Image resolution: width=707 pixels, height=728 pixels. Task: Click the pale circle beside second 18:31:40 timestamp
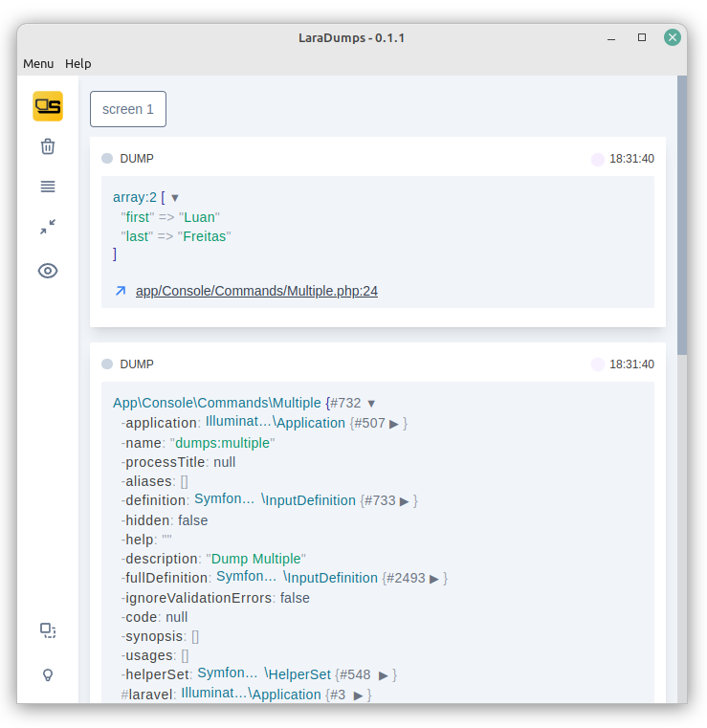pyautogui.click(x=597, y=364)
